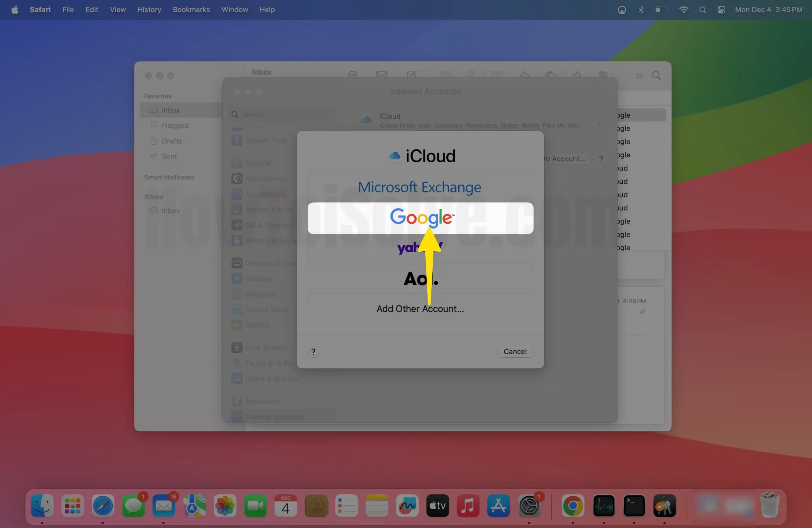Viewport: 812px width, 528px height.
Task: Select the Google account option
Action: click(420, 218)
